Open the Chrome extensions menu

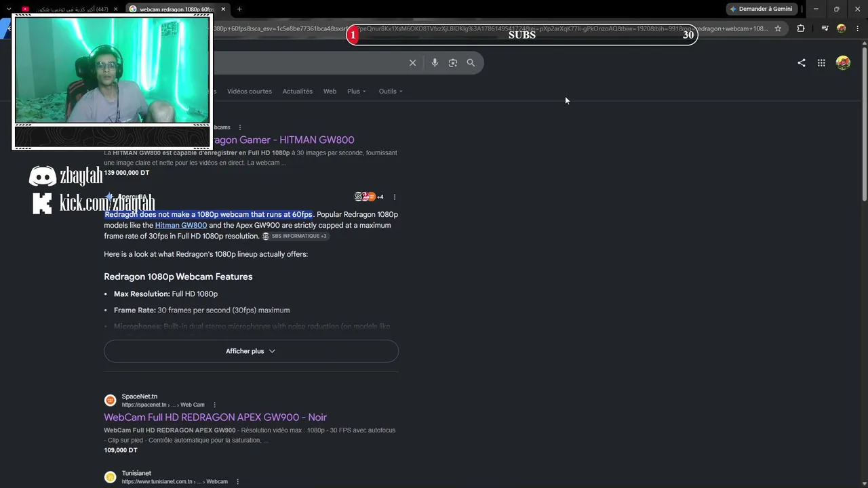point(801,28)
